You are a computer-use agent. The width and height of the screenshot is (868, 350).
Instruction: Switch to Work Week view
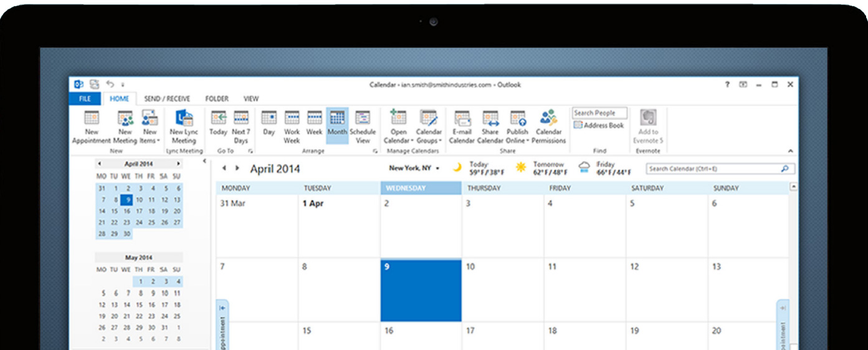[x=292, y=127]
